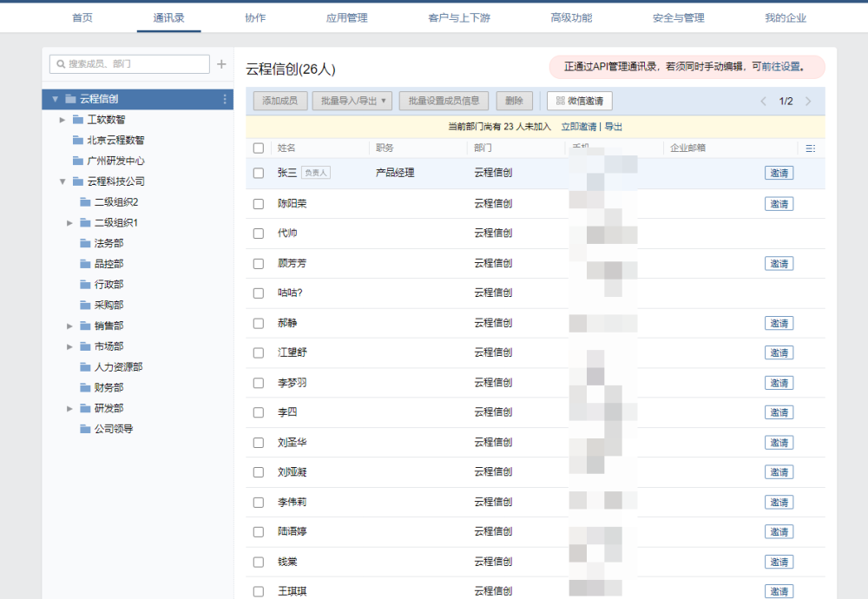Click the 批量设置成员信息 button
This screenshot has width=868, height=599.
coord(444,101)
